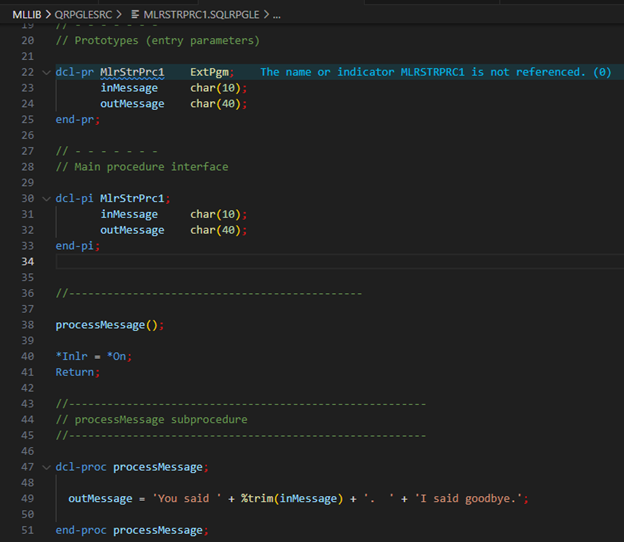Click the 'not referenced' diagnostic message
This screenshot has height=542, width=624.
pyautogui.click(x=436, y=72)
